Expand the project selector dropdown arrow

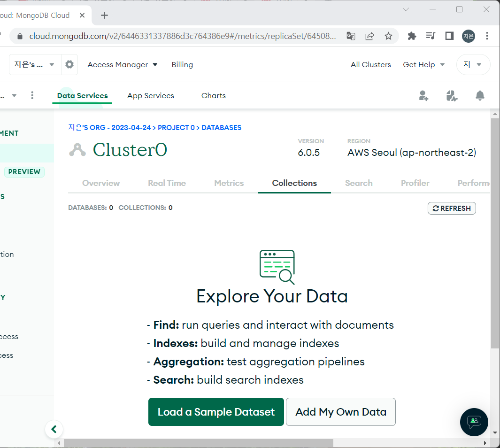(14, 95)
